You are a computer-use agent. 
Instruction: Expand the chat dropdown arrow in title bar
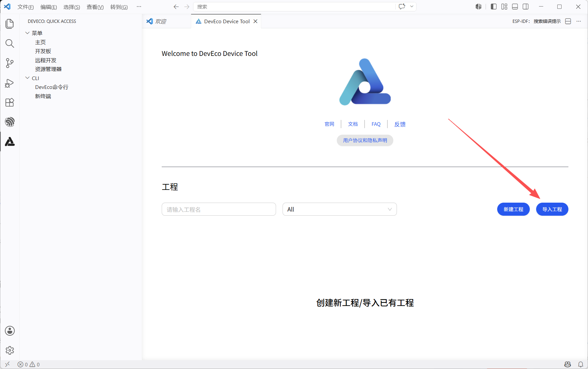click(412, 7)
